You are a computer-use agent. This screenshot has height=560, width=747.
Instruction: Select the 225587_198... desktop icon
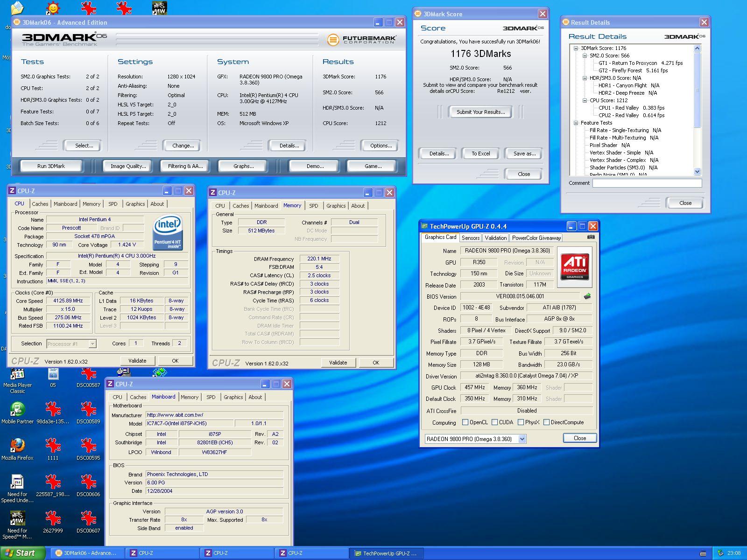coord(53,486)
